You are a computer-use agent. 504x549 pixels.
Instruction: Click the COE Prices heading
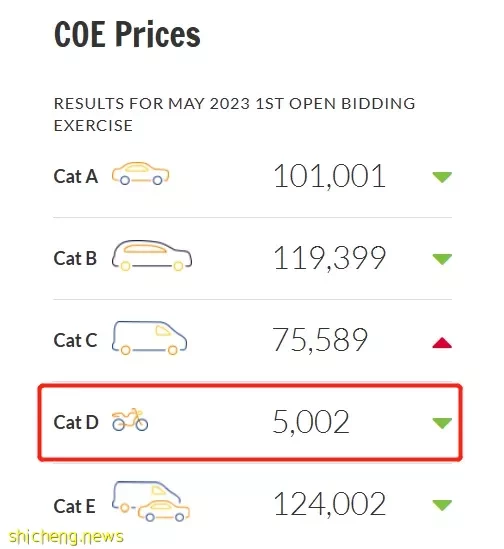(x=127, y=34)
